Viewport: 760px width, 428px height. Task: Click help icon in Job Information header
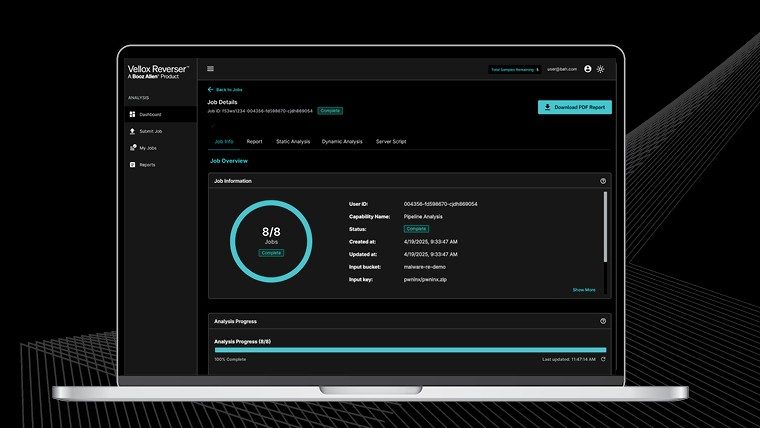(603, 181)
